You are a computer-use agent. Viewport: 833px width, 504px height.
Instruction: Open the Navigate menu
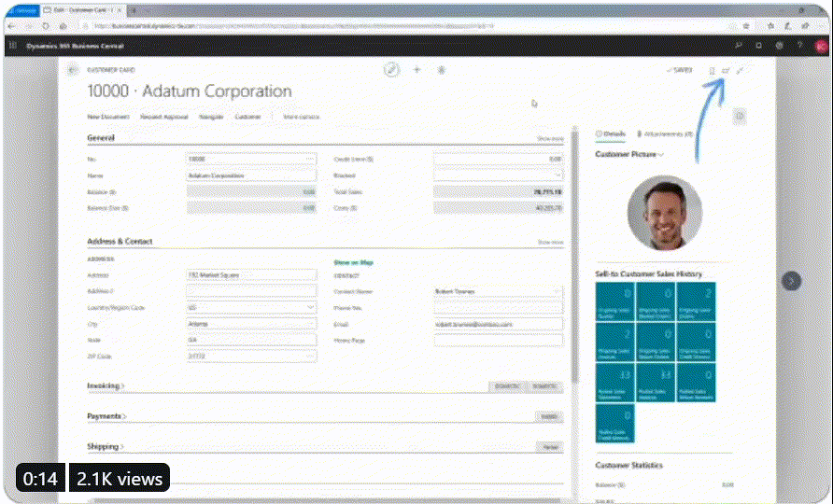(x=211, y=117)
